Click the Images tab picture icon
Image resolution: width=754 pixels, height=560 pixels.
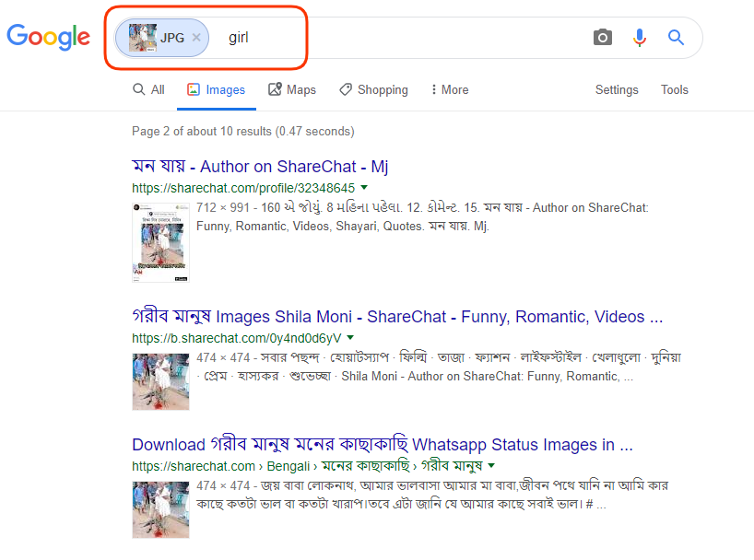point(194,89)
